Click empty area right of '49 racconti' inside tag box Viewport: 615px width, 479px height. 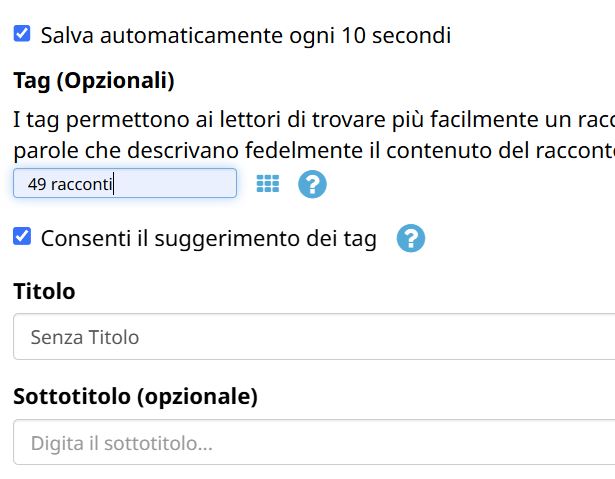point(175,184)
